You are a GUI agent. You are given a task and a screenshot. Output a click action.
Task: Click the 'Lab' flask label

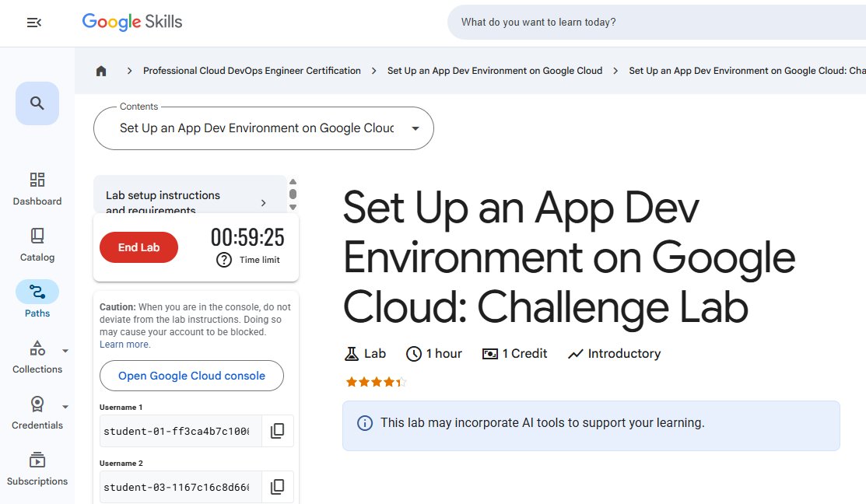(x=365, y=354)
